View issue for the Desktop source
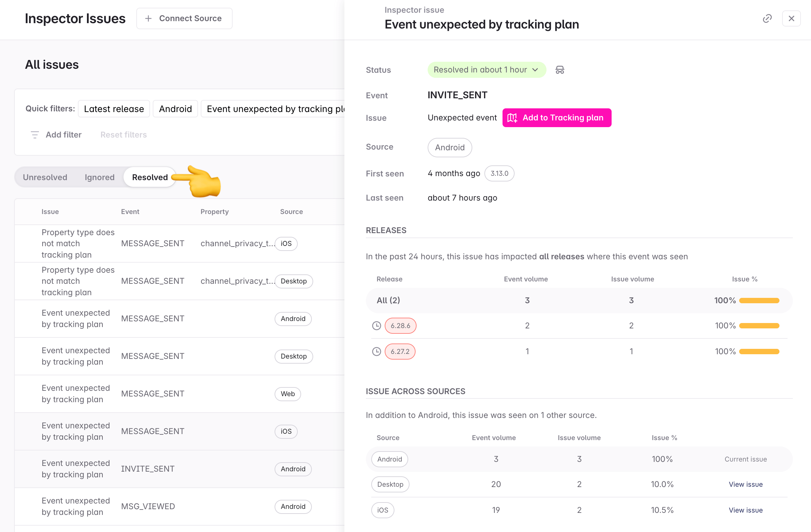The height and width of the screenshot is (532, 811). click(745, 484)
